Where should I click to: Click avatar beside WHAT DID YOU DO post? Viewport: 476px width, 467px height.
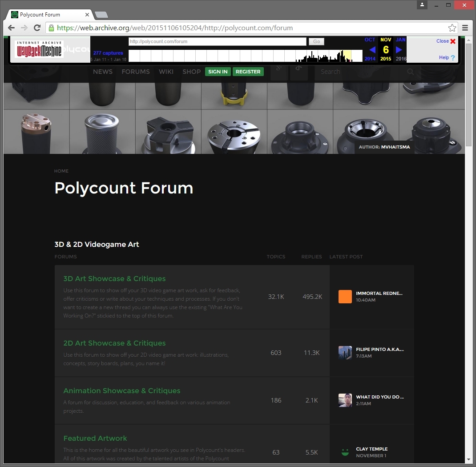click(x=345, y=401)
